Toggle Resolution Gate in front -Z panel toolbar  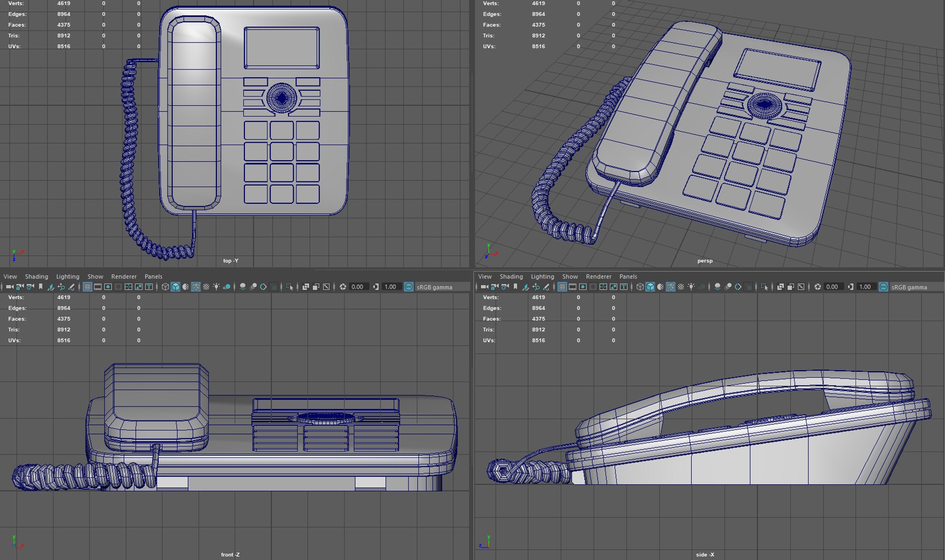click(x=108, y=287)
